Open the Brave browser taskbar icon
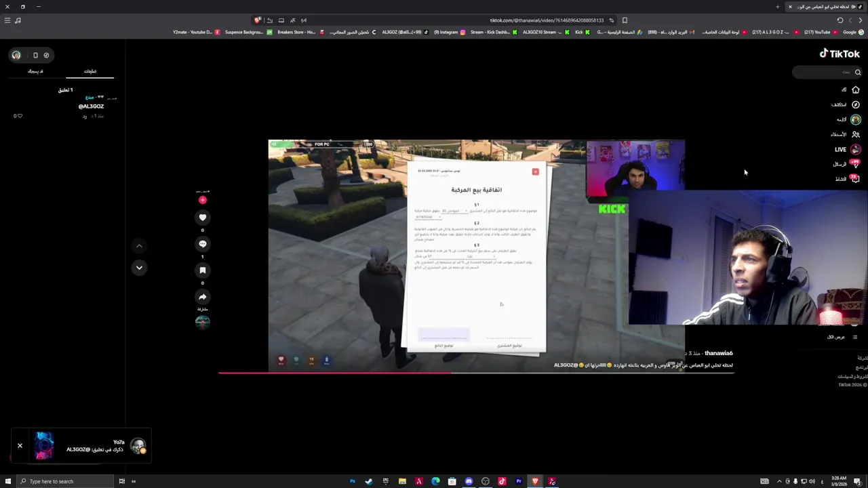This screenshot has height=488, width=868. [x=535, y=481]
